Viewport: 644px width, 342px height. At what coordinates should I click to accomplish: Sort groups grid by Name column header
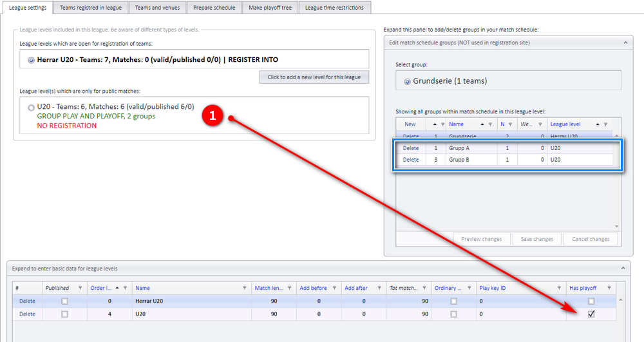click(457, 124)
